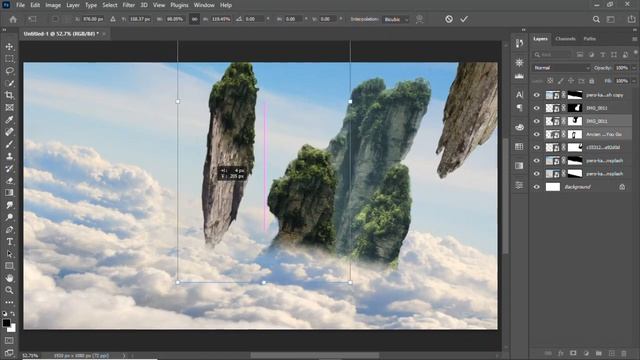This screenshot has width=640, height=360.
Task: Toggle the relative positioning triangle icon
Action: (x=113, y=19)
